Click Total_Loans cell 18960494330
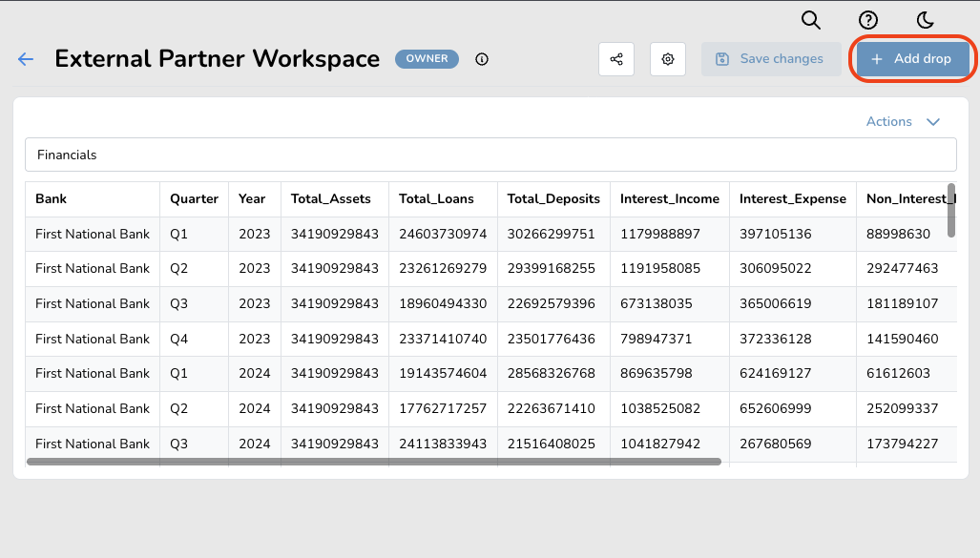980x558 pixels. pyautogui.click(x=443, y=303)
